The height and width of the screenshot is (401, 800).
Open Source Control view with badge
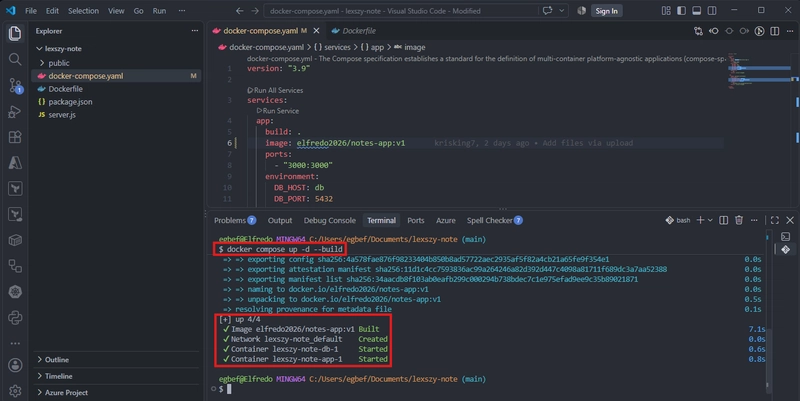(x=15, y=85)
